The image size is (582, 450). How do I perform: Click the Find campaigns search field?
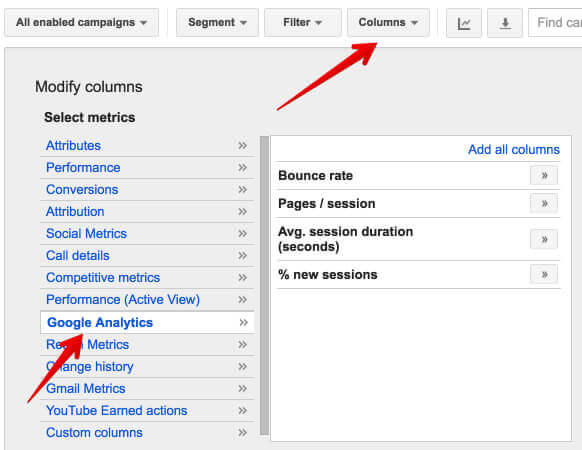coord(555,23)
